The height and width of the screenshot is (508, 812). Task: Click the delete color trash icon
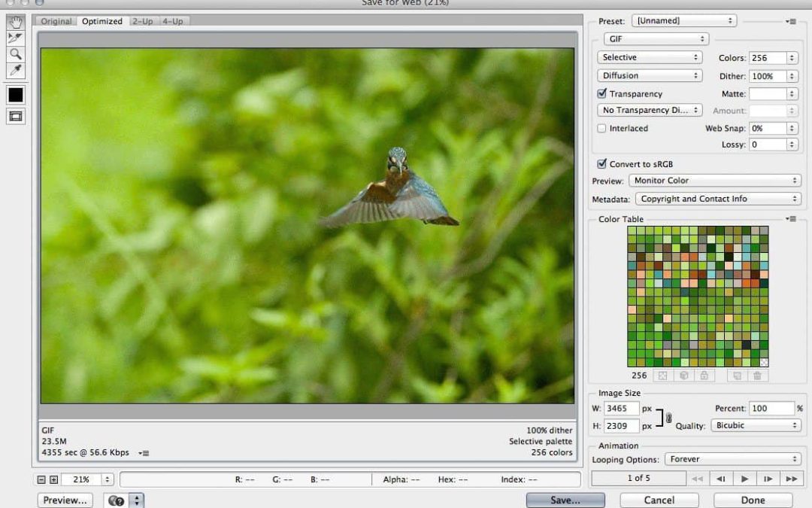(757, 376)
